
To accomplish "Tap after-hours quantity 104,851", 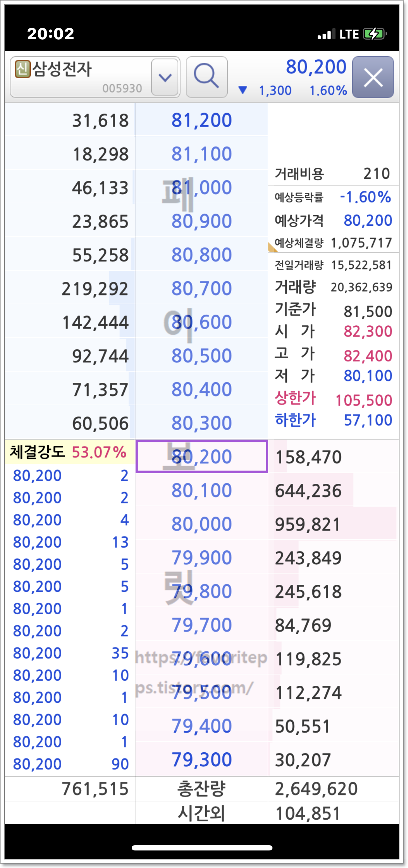I will pyautogui.click(x=308, y=813).
